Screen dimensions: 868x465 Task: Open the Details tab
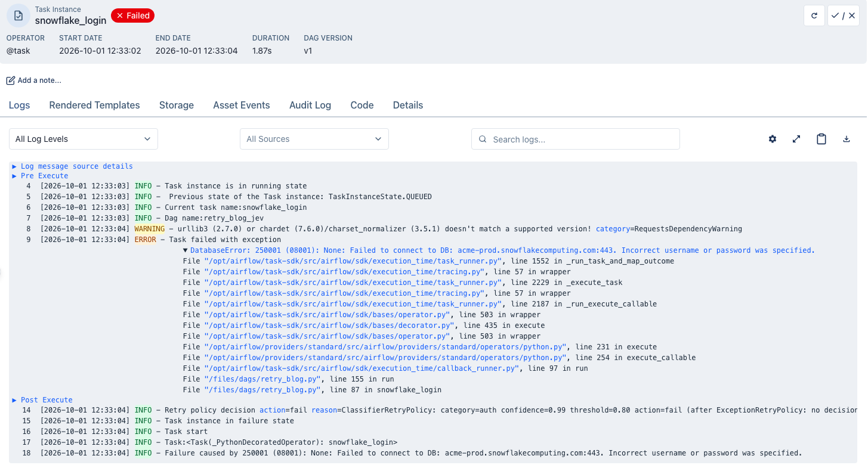coord(408,105)
